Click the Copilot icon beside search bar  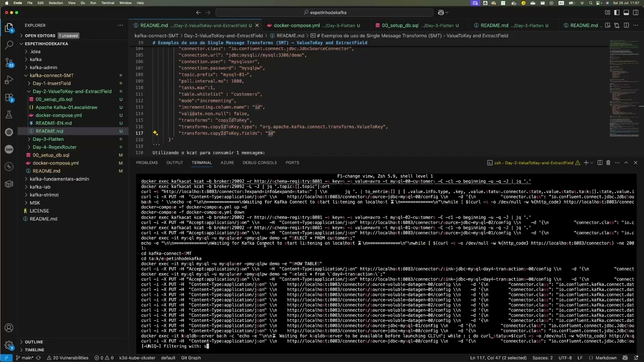click(441, 13)
